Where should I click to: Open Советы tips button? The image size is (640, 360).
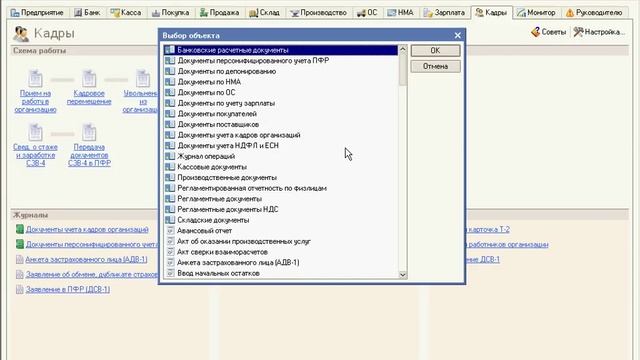[548, 32]
